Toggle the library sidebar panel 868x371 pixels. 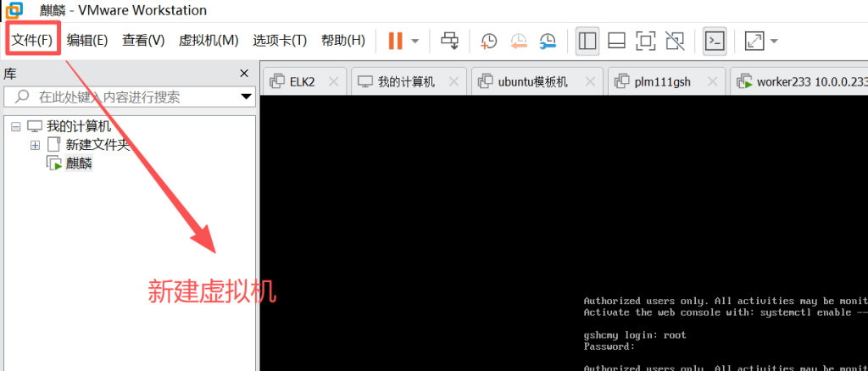(587, 41)
